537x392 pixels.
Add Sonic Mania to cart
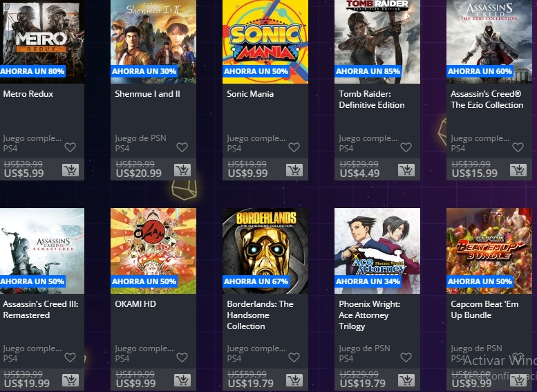294,170
